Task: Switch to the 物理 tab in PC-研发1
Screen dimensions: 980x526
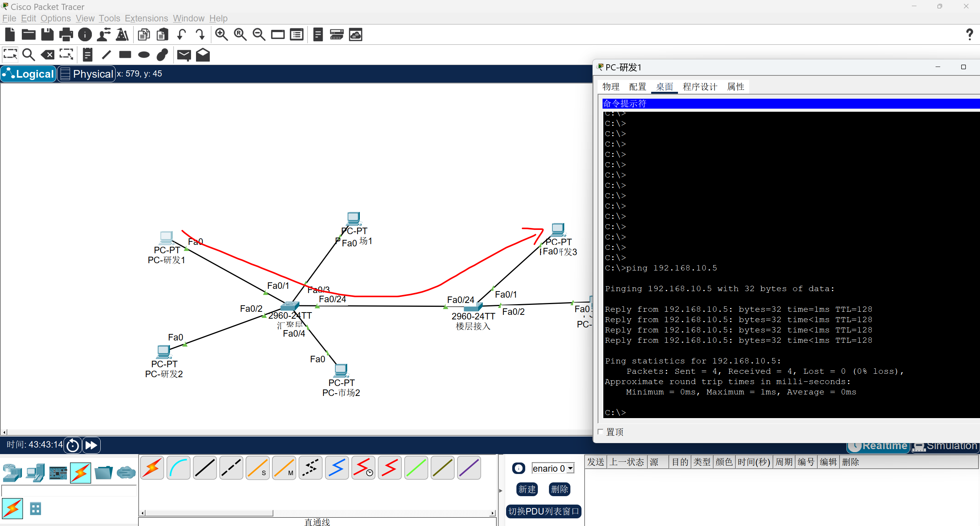Action: pyautogui.click(x=611, y=87)
